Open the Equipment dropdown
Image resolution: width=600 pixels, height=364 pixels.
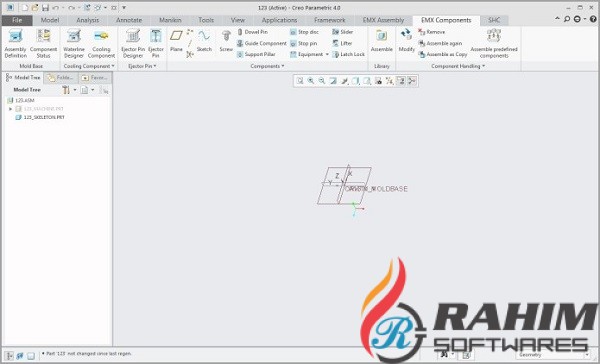(327, 55)
